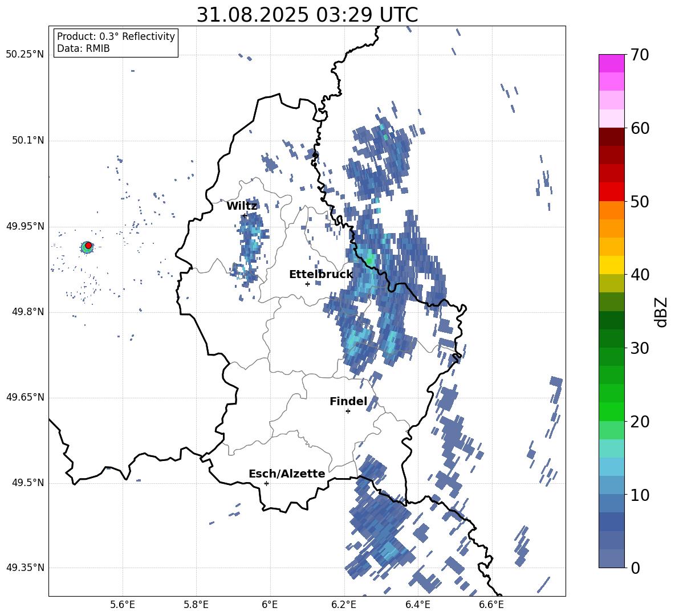Click the 50.25°N latitude label
675x616 pixels.
coord(25,55)
